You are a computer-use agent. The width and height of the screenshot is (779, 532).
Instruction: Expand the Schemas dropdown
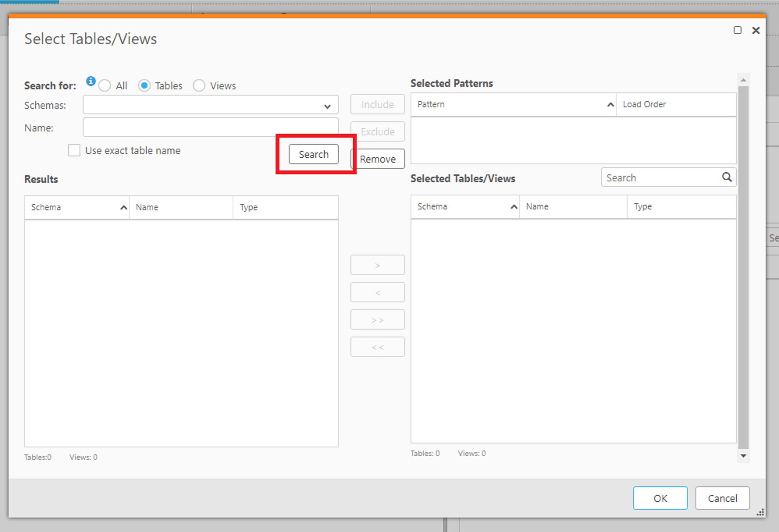pyautogui.click(x=327, y=106)
